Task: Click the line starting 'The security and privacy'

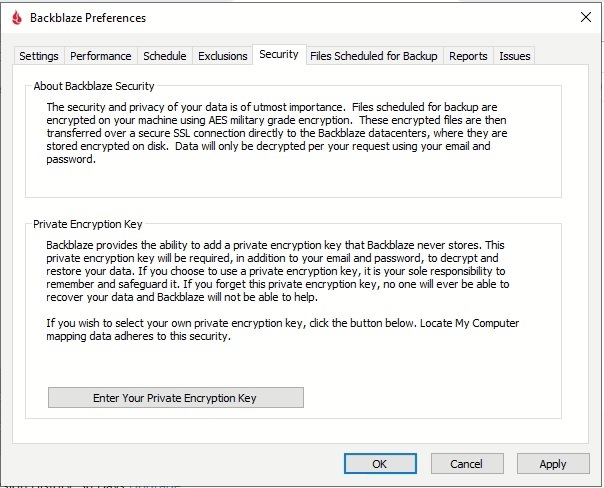Action: point(272,107)
